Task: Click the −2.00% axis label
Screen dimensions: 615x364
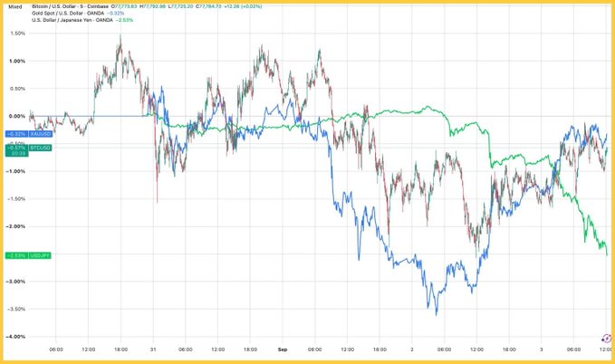Action: click(15, 226)
